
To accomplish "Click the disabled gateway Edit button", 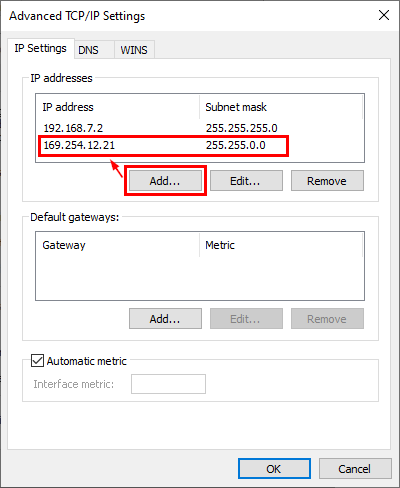I will [x=246, y=319].
